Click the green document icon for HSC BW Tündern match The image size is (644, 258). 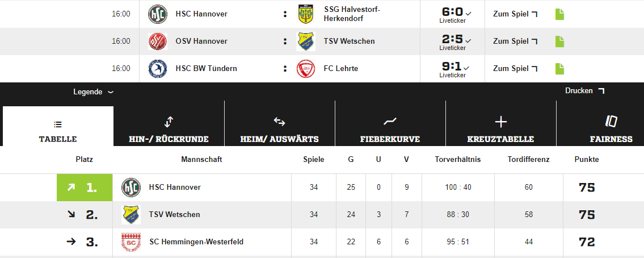point(559,69)
